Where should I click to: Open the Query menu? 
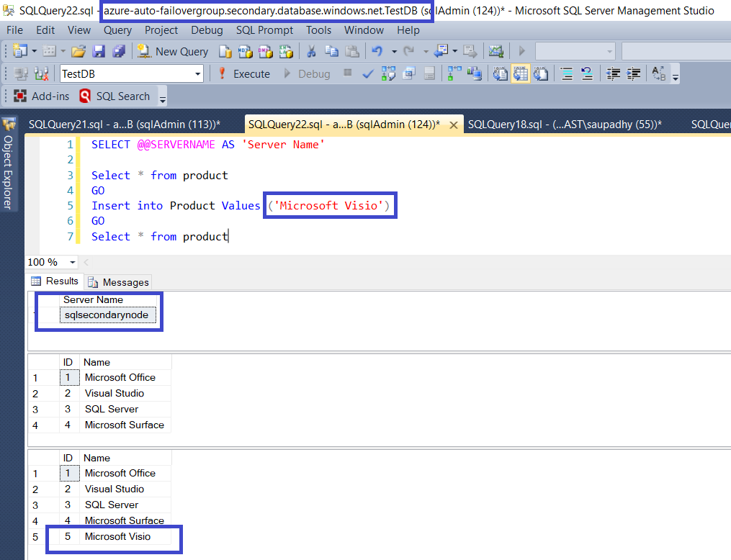117,30
